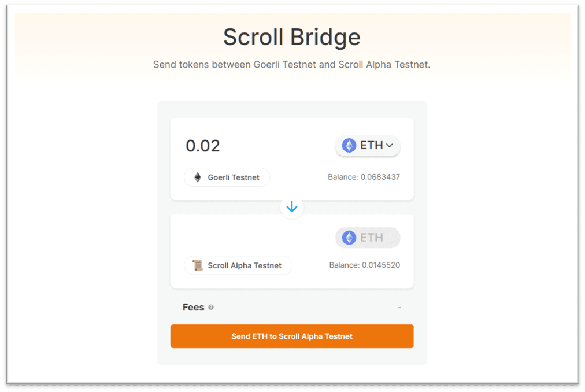Image resolution: width=585 pixels, height=392 pixels.
Task: Click the swap direction arrow icon
Action: tap(292, 207)
